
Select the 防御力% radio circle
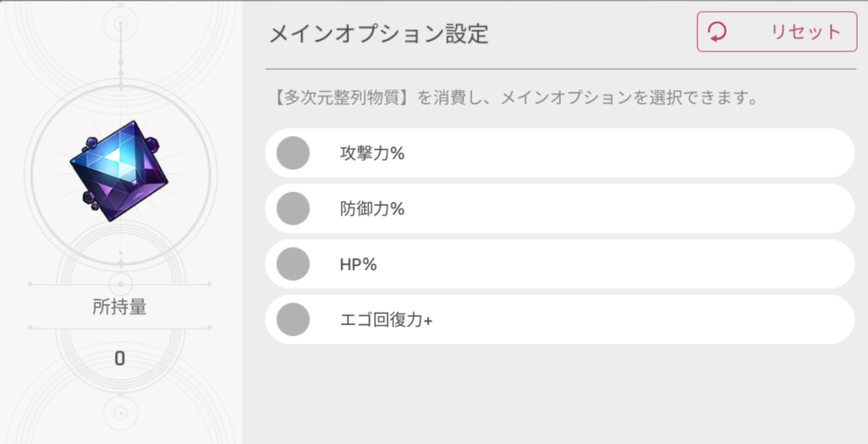(x=293, y=209)
